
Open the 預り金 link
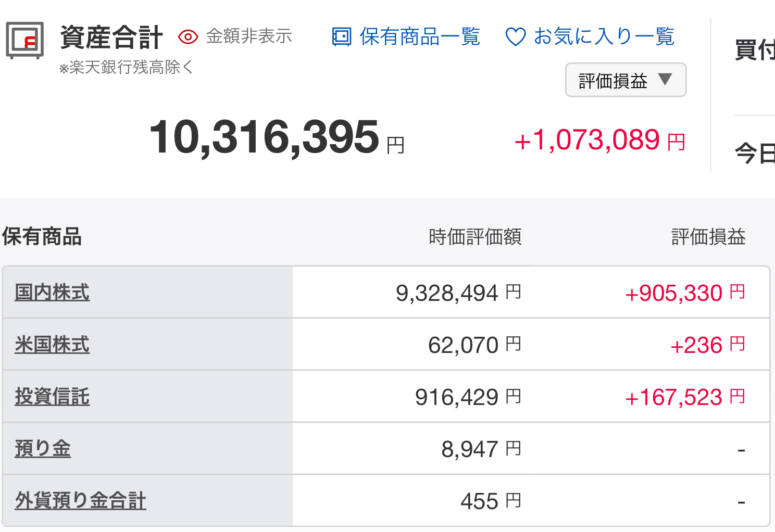pyautogui.click(x=43, y=448)
